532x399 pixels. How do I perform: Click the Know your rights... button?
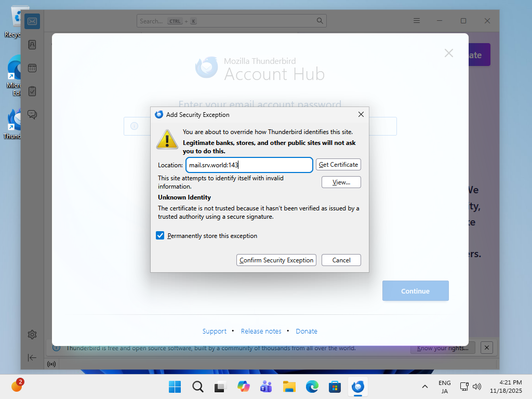click(x=443, y=348)
